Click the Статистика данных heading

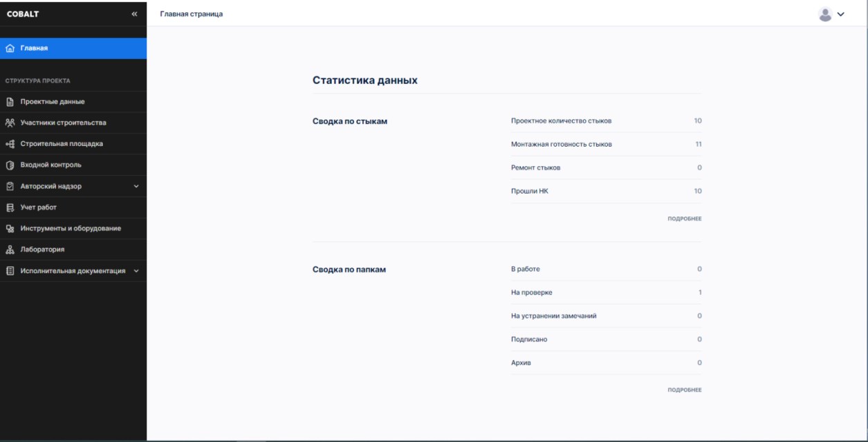365,80
